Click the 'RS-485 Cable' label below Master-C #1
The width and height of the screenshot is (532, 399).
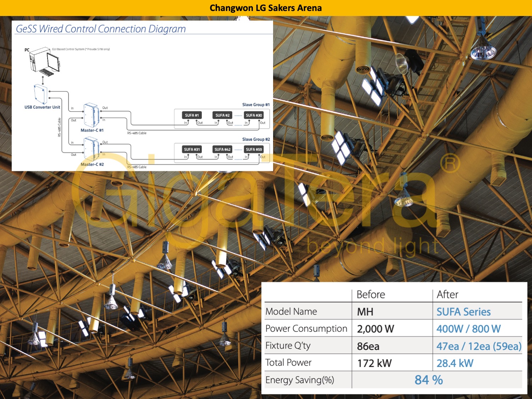tap(137, 133)
